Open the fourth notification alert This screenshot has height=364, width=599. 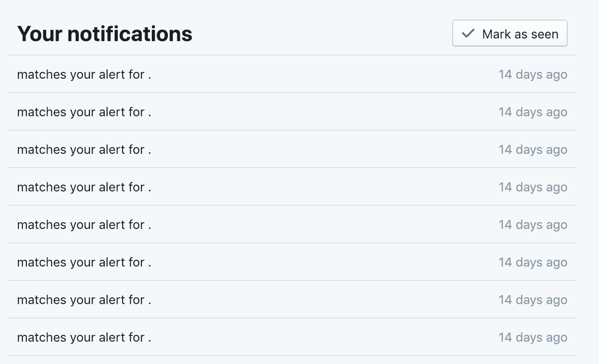click(84, 187)
